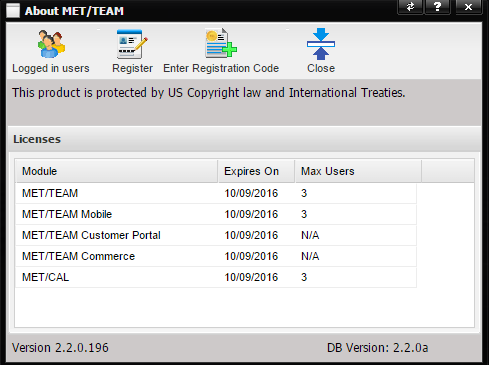
Task: Sort by the Expires On column header
Action: (x=256, y=171)
